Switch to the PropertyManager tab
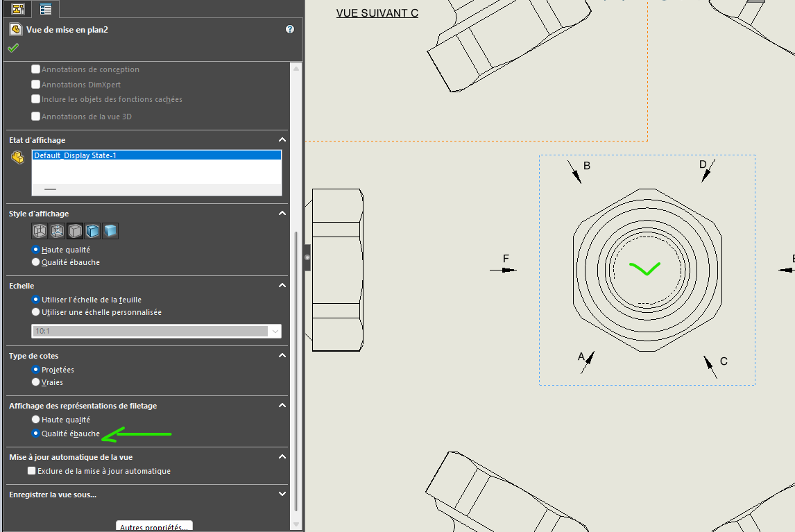This screenshot has width=795, height=532. click(46, 9)
